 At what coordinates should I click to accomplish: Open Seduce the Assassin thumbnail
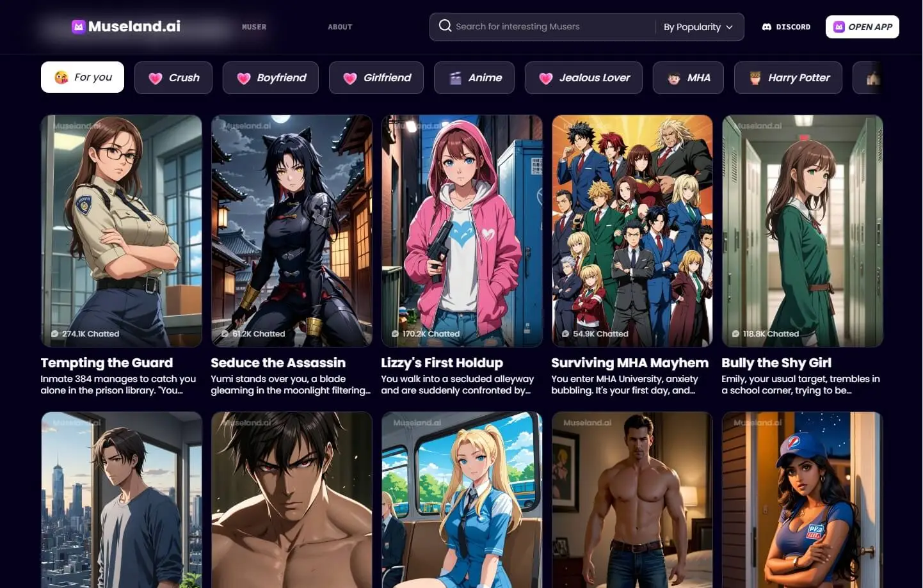(292, 231)
